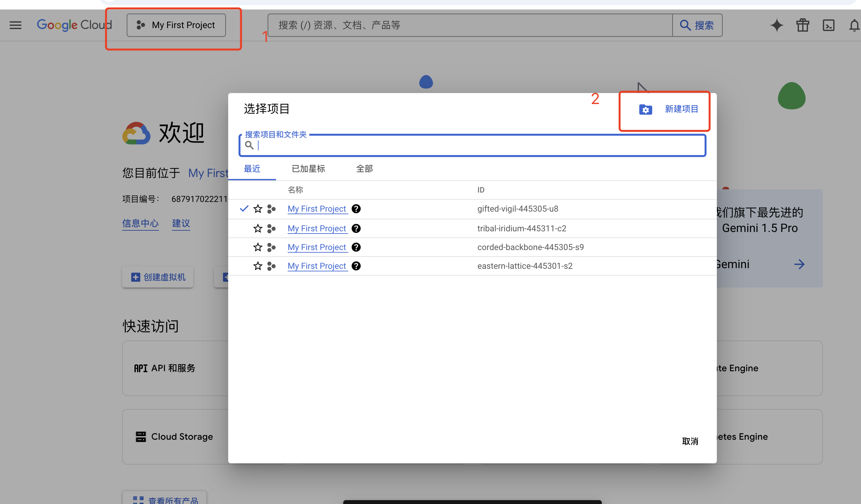Click the 搜索 button in top bar
Screen dimensions: 861x504
coord(697,25)
